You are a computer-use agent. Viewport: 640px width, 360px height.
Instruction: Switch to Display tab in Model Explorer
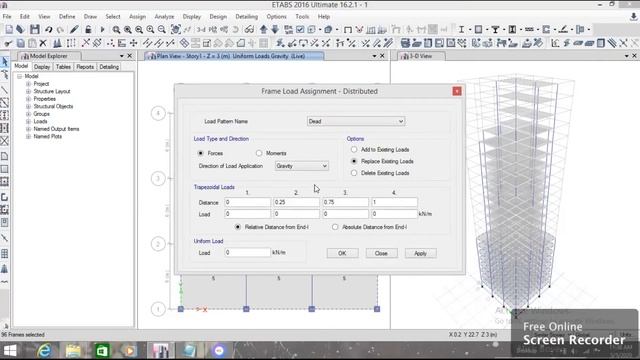click(x=42, y=67)
